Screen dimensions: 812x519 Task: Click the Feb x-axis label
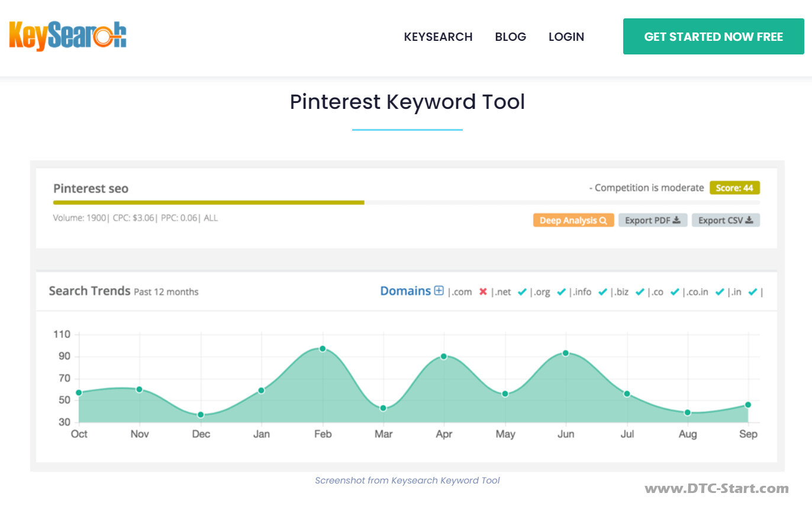[323, 434]
